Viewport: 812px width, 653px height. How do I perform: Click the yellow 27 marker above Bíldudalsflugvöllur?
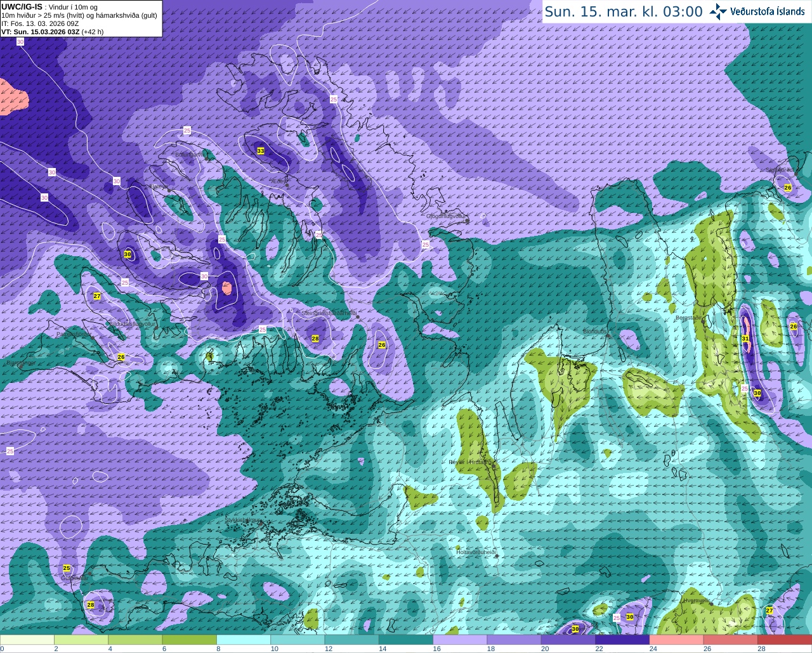coord(97,296)
